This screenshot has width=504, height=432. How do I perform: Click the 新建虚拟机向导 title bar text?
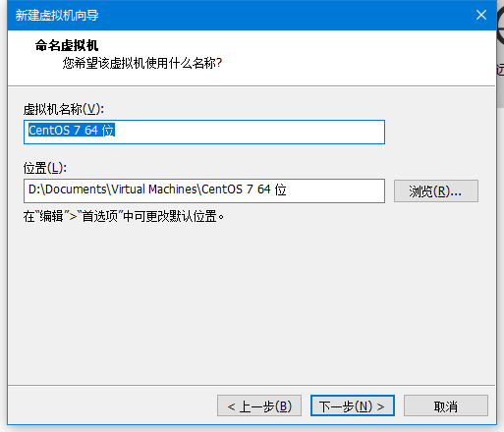(57, 15)
